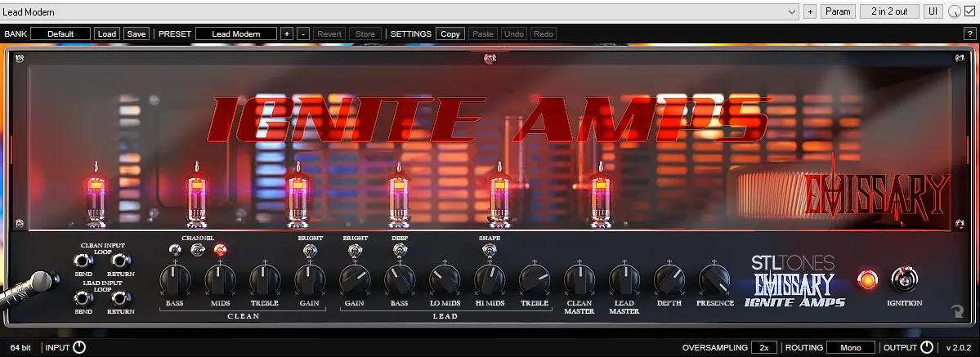Toggle the Ignition power switch
The height and width of the screenshot is (357, 980).
pos(904,279)
